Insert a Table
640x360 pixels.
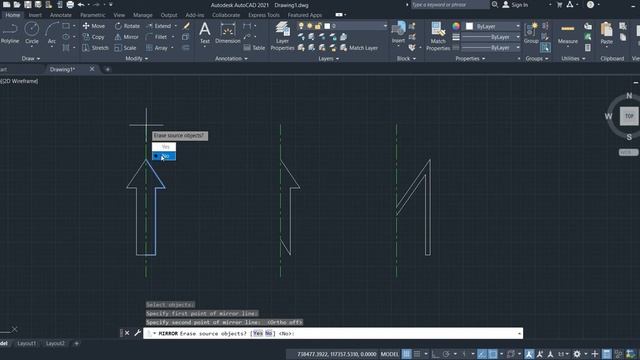tap(254, 48)
